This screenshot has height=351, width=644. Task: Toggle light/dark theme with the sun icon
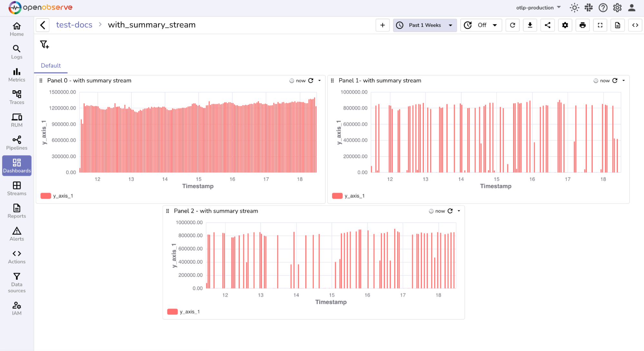[574, 7]
